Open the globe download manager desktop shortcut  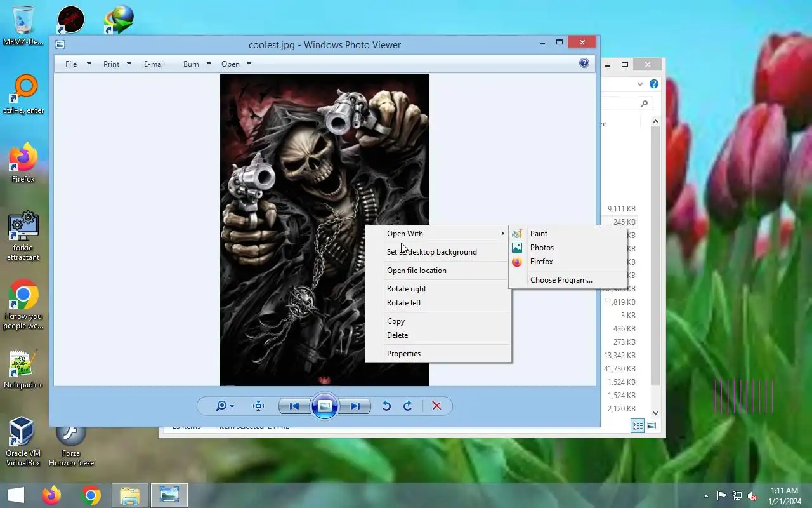tap(119, 20)
